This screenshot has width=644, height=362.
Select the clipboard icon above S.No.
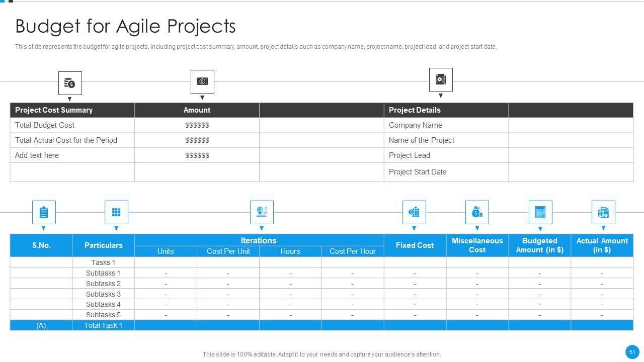pos(44,212)
